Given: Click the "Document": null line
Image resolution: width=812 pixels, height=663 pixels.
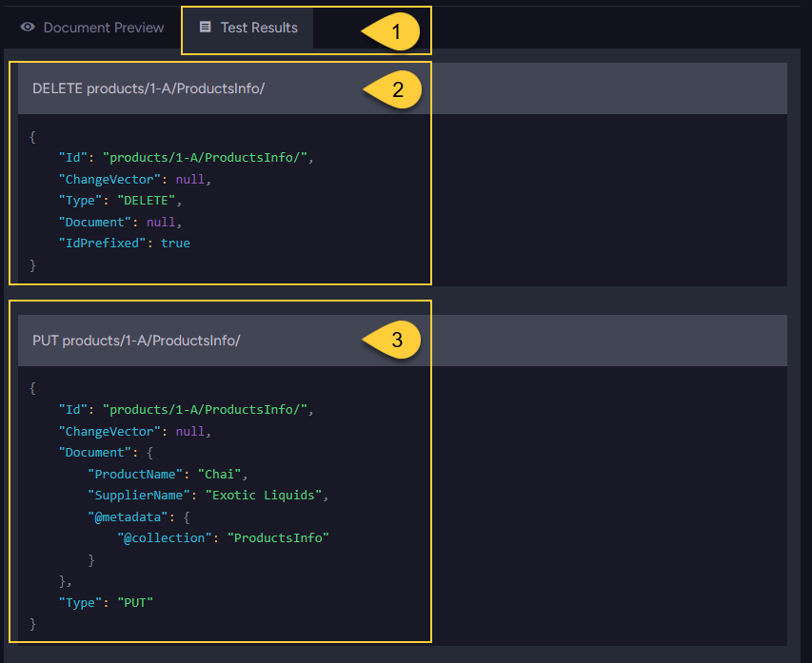Looking at the screenshot, I should click(120, 222).
